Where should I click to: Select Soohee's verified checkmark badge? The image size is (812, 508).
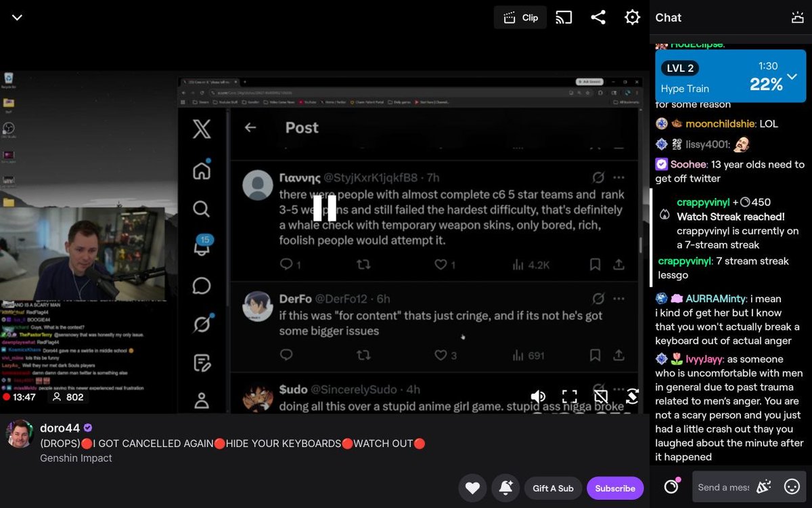pyautogui.click(x=662, y=165)
